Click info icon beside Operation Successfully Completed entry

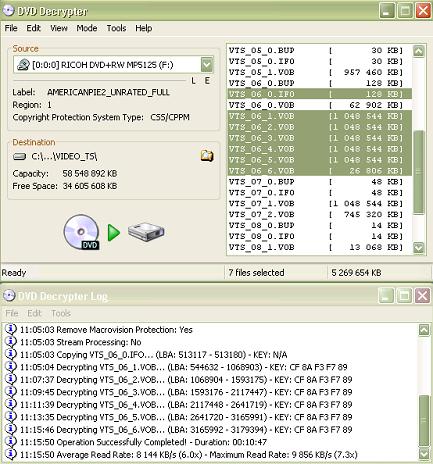pyautogui.click(x=11, y=441)
